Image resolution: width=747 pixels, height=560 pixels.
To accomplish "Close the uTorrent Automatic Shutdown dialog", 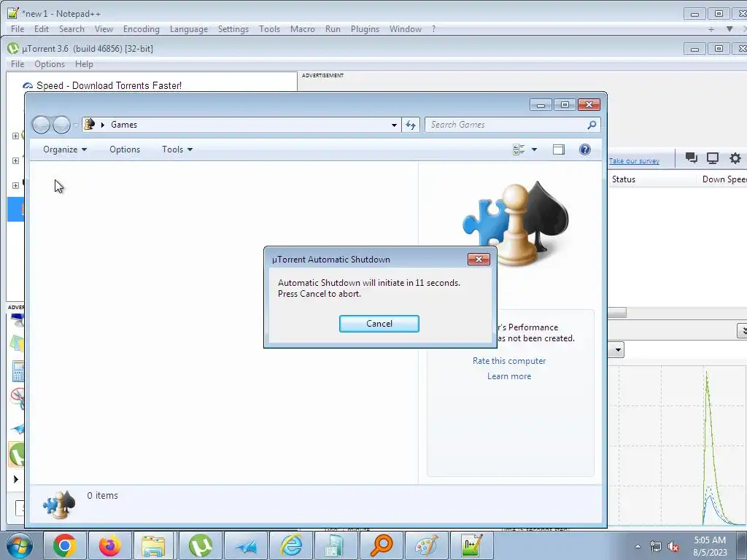I will click(479, 259).
